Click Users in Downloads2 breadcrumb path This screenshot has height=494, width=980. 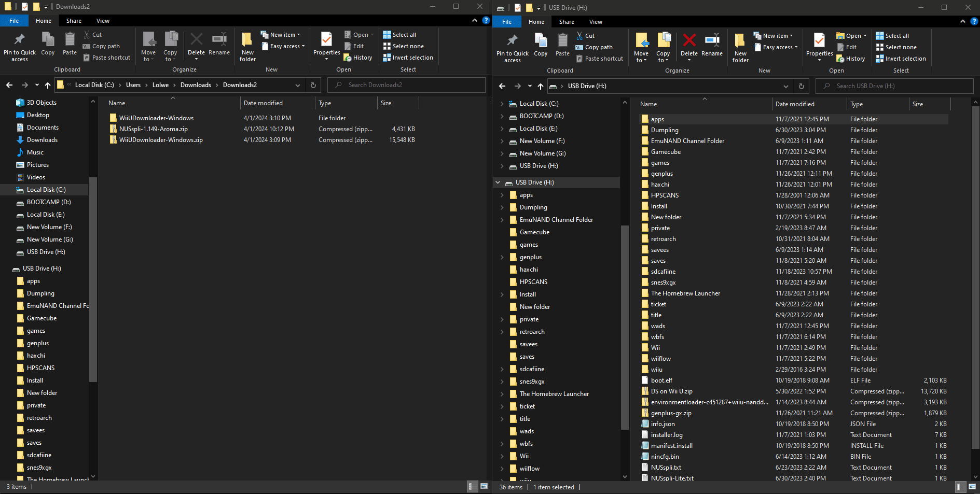point(133,85)
